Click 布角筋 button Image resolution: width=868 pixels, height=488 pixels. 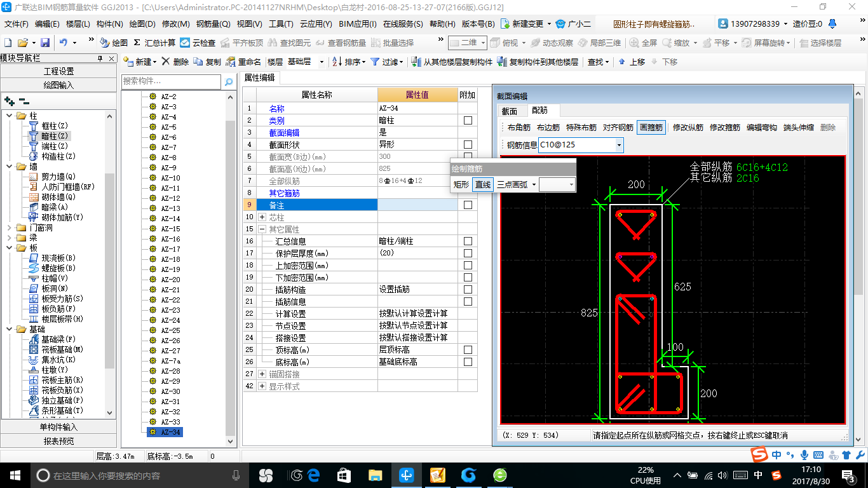519,127
